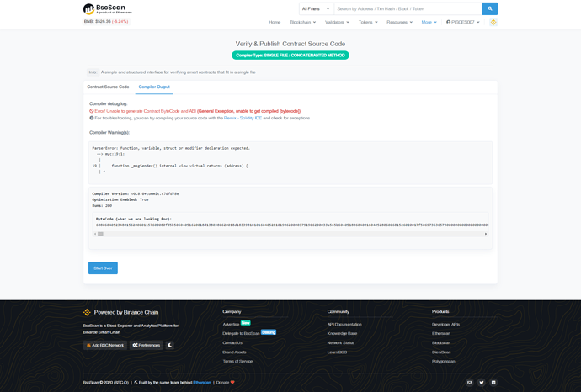The height and width of the screenshot is (392, 581).
Task: Open the Advertise footer link
Action: click(x=231, y=324)
